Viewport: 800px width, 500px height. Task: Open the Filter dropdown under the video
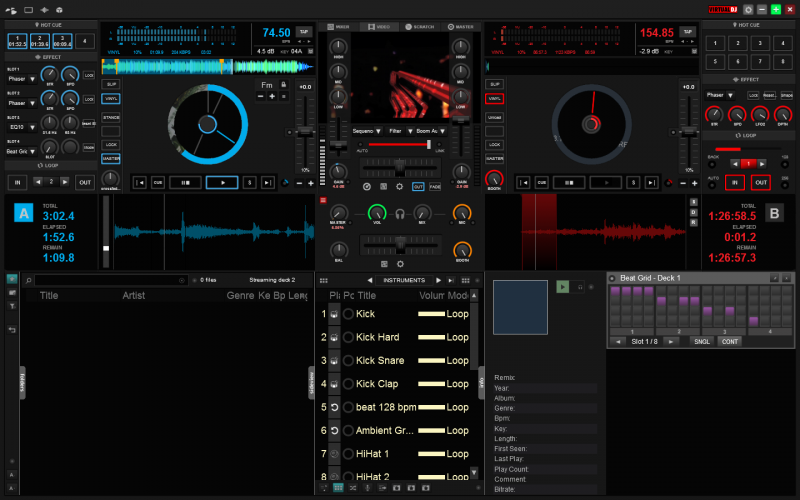coord(400,131)
